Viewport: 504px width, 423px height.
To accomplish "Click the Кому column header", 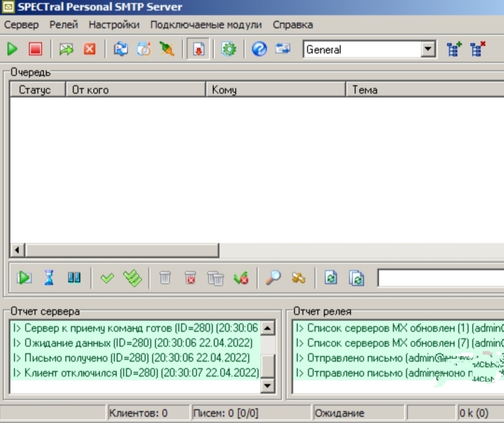I will pyautogui.click(x=276, y=90).
